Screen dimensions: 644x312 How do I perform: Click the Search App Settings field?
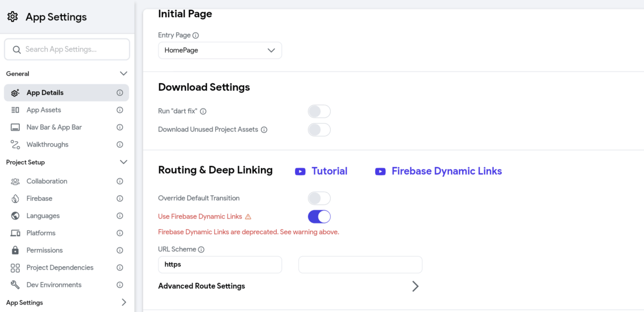pyautogui.click(x=67, y=49)
